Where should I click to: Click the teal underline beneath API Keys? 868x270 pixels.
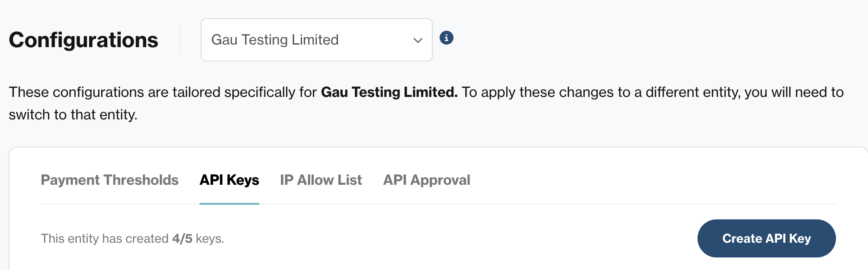pyautogui.click(x=229, y=203)
